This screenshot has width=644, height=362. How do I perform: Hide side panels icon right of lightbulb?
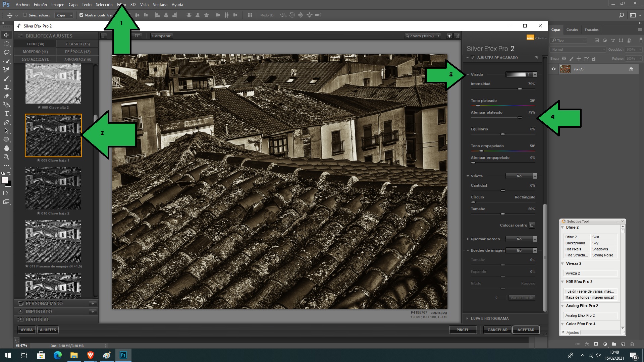point(457,36)
